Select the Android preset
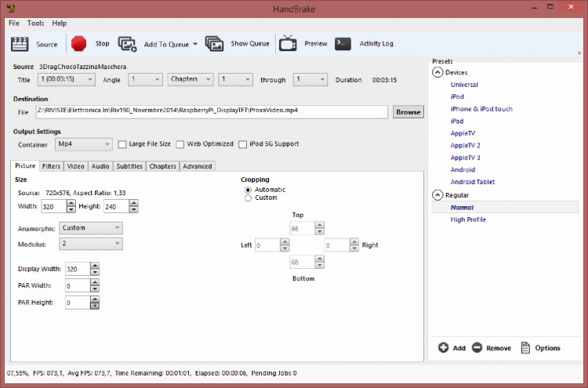588x388 pixels. pos(463,170)
